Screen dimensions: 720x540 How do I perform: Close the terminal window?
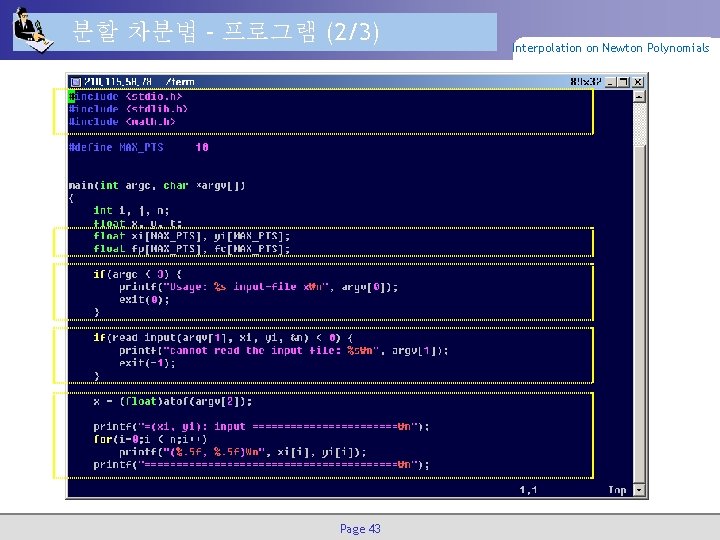coord(637,82)
